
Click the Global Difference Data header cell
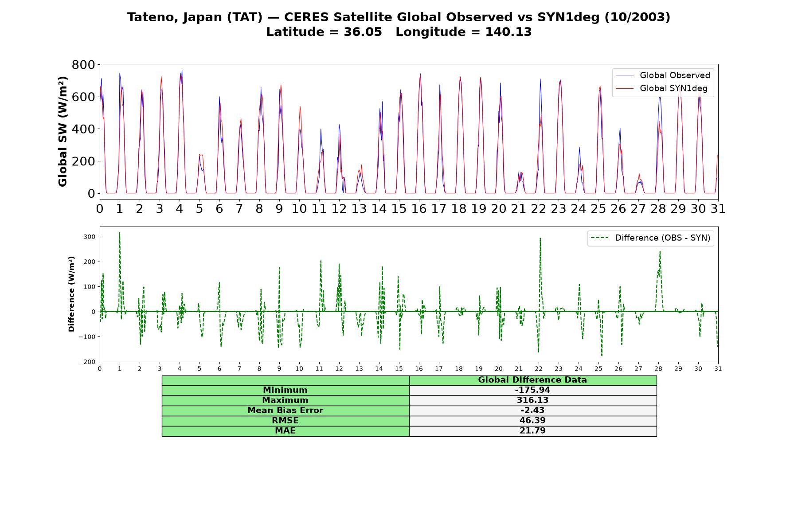click(532, 380)
